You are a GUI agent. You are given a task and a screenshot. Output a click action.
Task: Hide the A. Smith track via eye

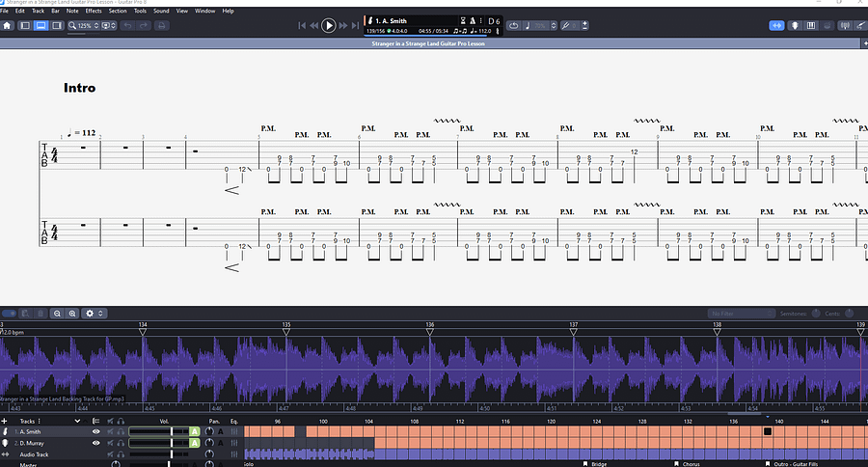click(x=95, y=431)
